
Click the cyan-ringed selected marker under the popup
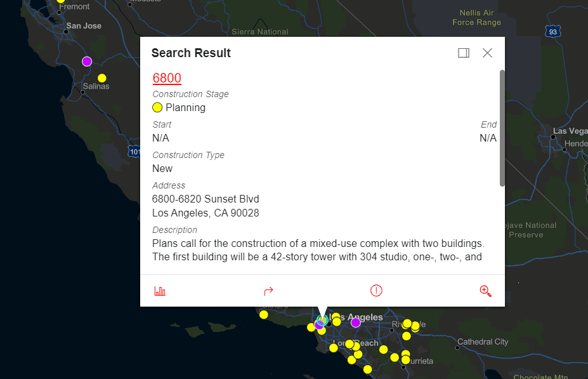[x=322, y=320]
